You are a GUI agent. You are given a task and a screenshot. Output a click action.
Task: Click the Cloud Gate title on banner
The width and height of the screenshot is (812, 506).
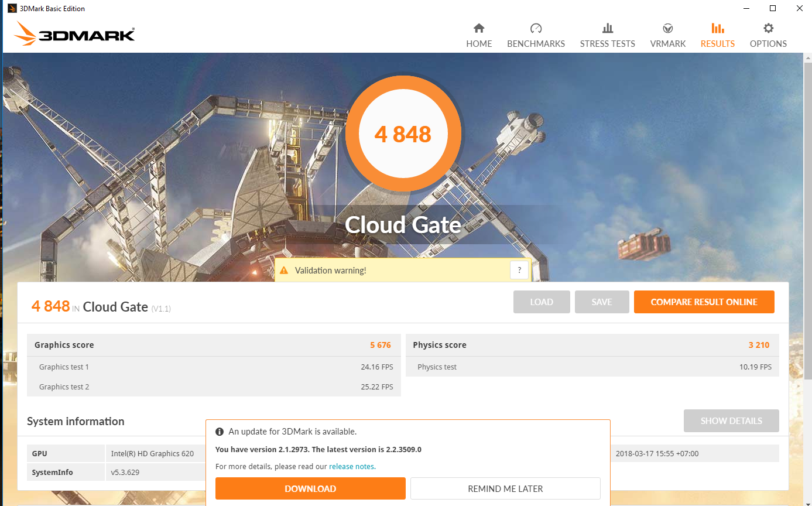403,224
